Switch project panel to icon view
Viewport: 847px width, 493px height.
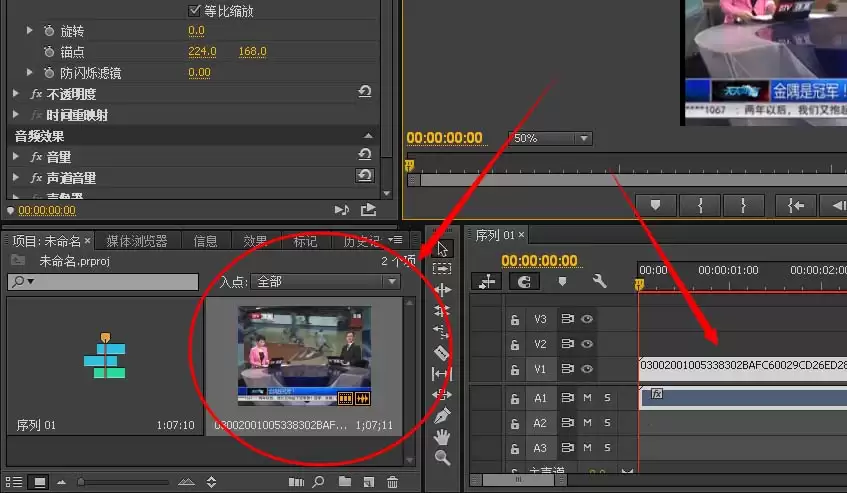point(39,482)
